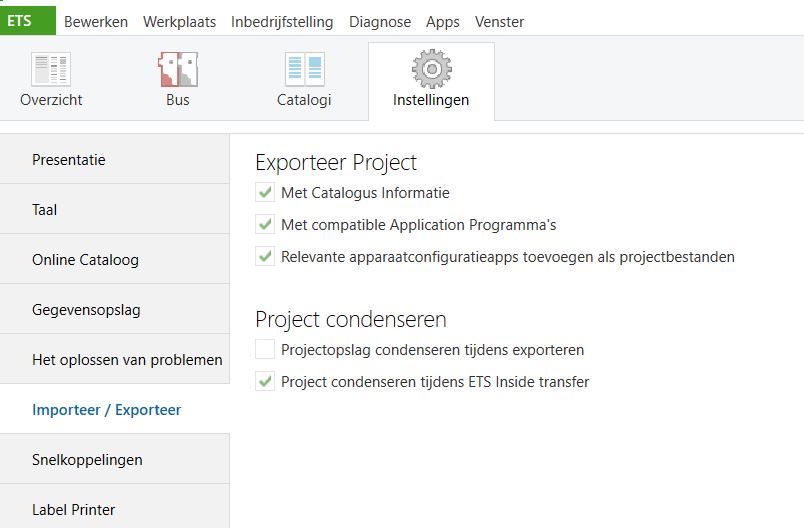804x528 pixels.
Task: Open the Apps menu
Action: pyautogui.click(x=443, y=22)
